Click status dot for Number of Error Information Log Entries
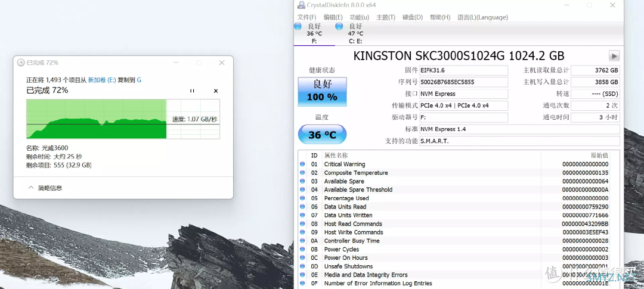This screenshot has height=289, width=644. pos(302,283)
